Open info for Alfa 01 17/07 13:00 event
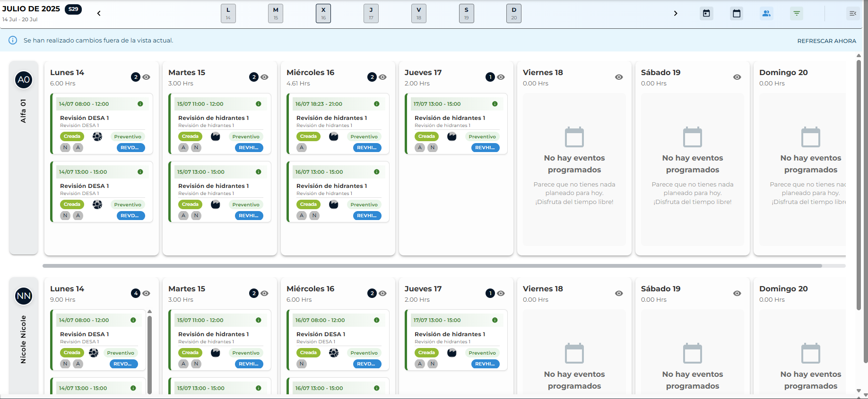Image resolution: width=868 pixels, height=399 pixels. click(x=495, y=104)
